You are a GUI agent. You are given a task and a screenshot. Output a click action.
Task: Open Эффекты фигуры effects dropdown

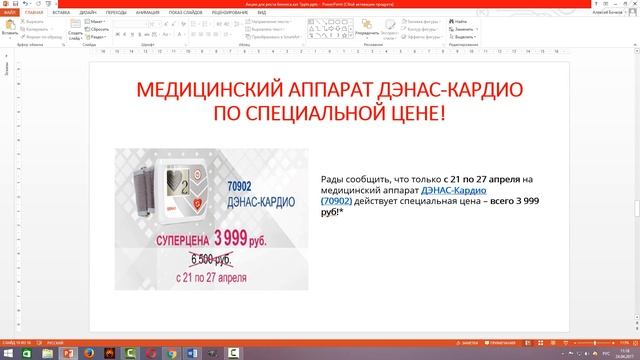tap(421, 37)
